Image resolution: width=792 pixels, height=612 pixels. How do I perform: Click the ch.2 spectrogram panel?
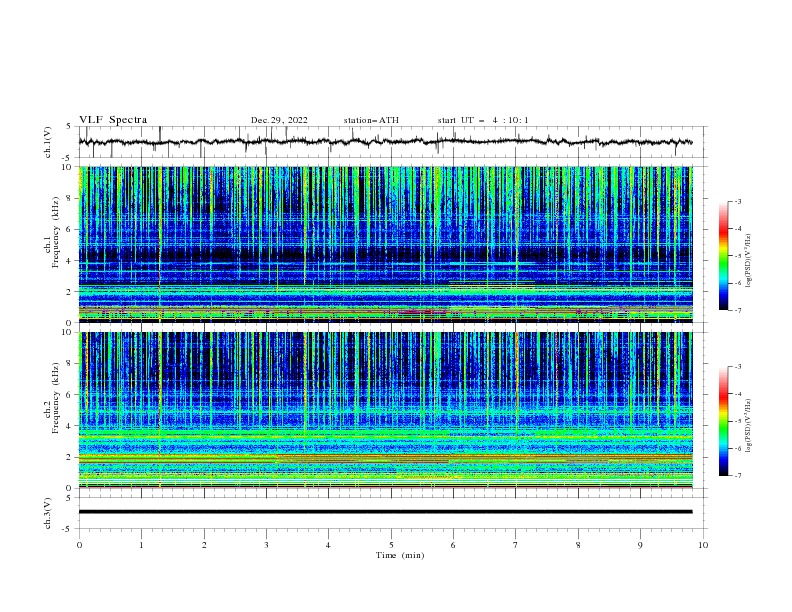(385, 410)
